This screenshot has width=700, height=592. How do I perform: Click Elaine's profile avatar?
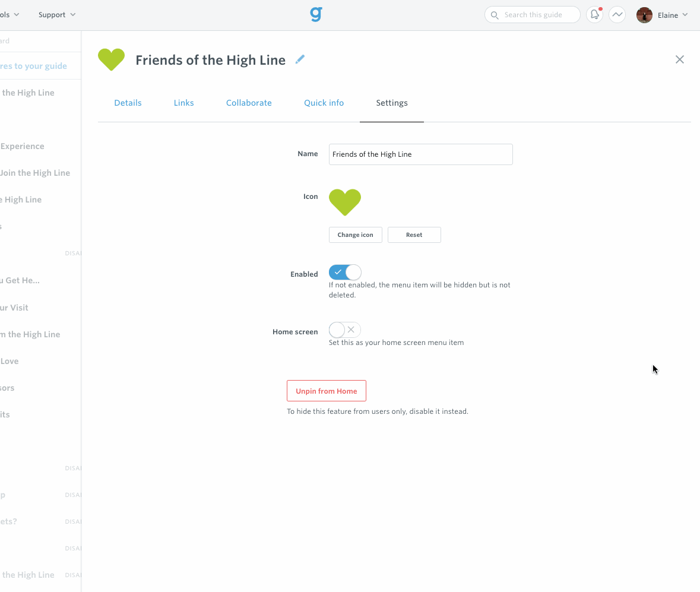click(x=644, y=15)
